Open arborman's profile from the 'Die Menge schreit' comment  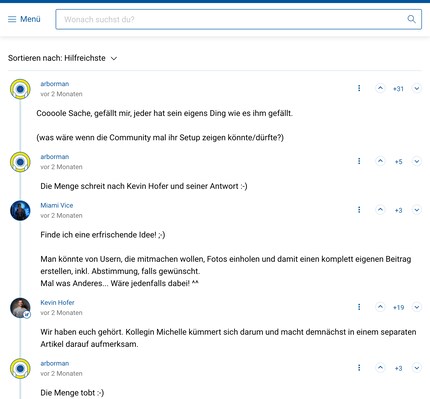click(55, 157)
